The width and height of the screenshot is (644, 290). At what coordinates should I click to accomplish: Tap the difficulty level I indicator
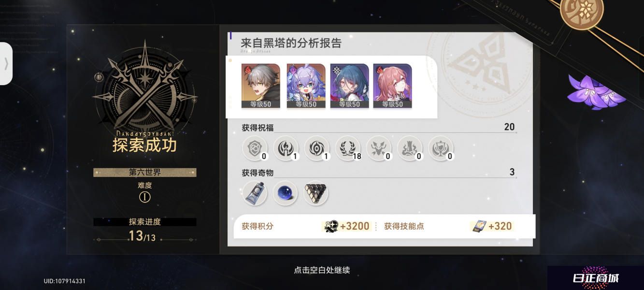(x=144, y=197)
